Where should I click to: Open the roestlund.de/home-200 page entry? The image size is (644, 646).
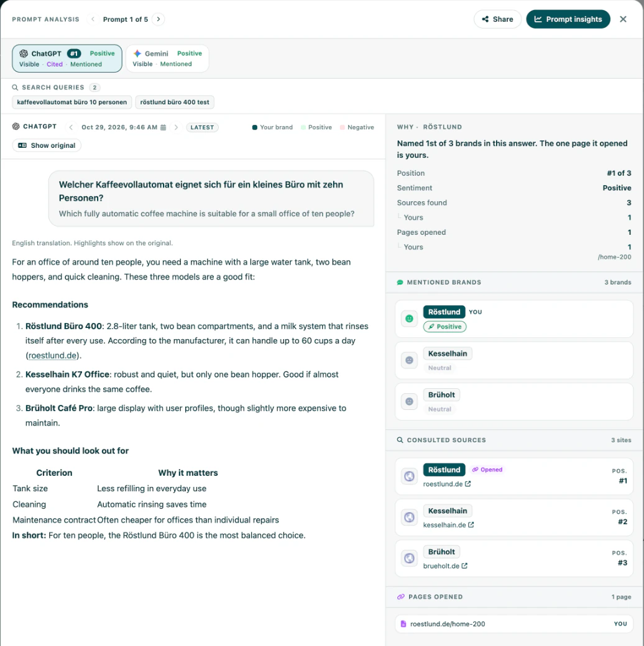(513, 624)
